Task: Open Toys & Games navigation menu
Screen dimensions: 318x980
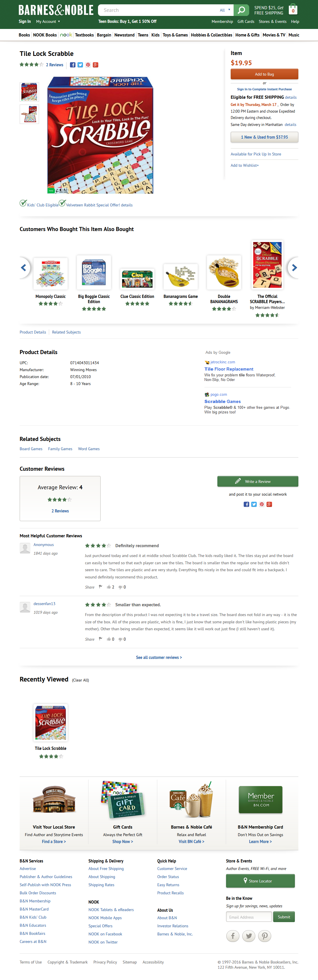Action: tap(175, 35)
